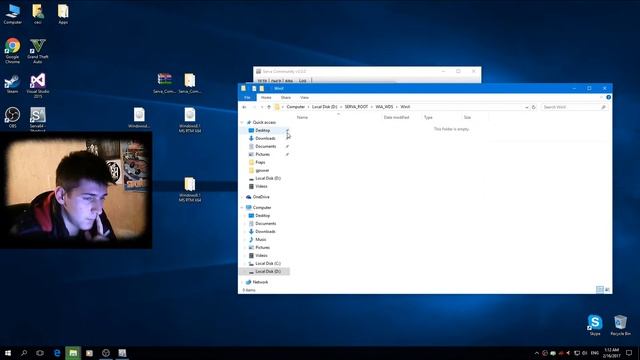Click the File Explorer Back arrow
Viewport: 640px width, 360px height.
click(244, 107)
